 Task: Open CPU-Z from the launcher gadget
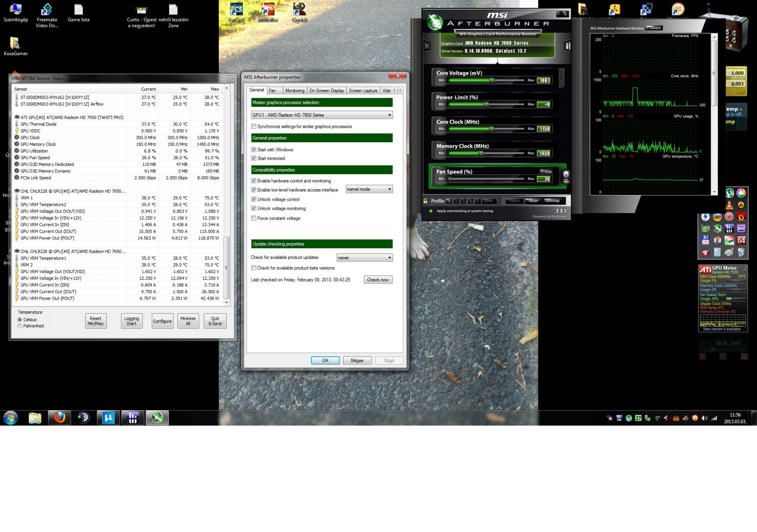[741, 229]
